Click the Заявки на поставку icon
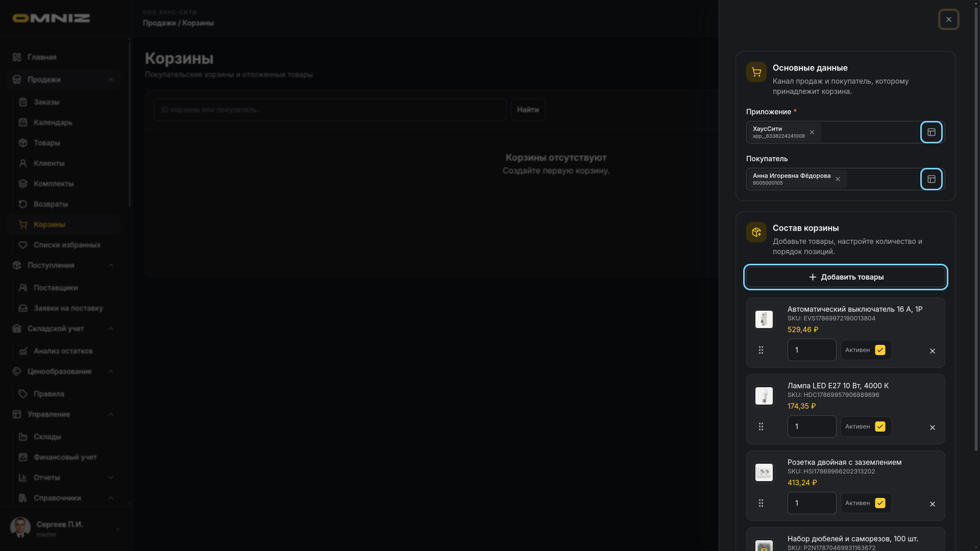The height and width of the screenshot is (551, 980). point(22,308)
